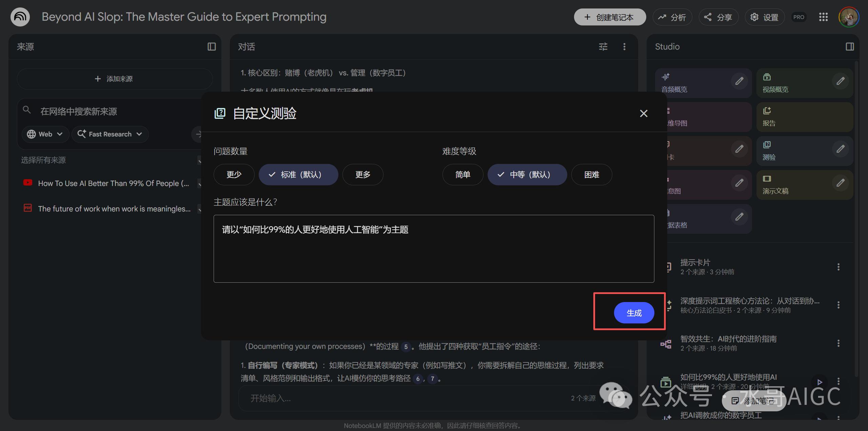This screenshot has width=868, height=431.
Task: Edit the 音频概览 tile pencil icon
Action: click(739, 81)
